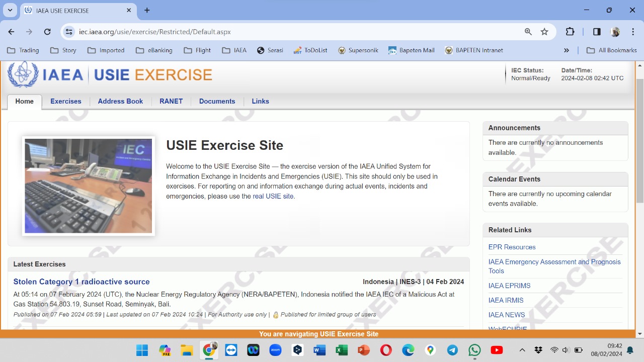Click the zoom magnifier in the address bar
Viewport: 644px width, 362px height.
pos(528,32)
